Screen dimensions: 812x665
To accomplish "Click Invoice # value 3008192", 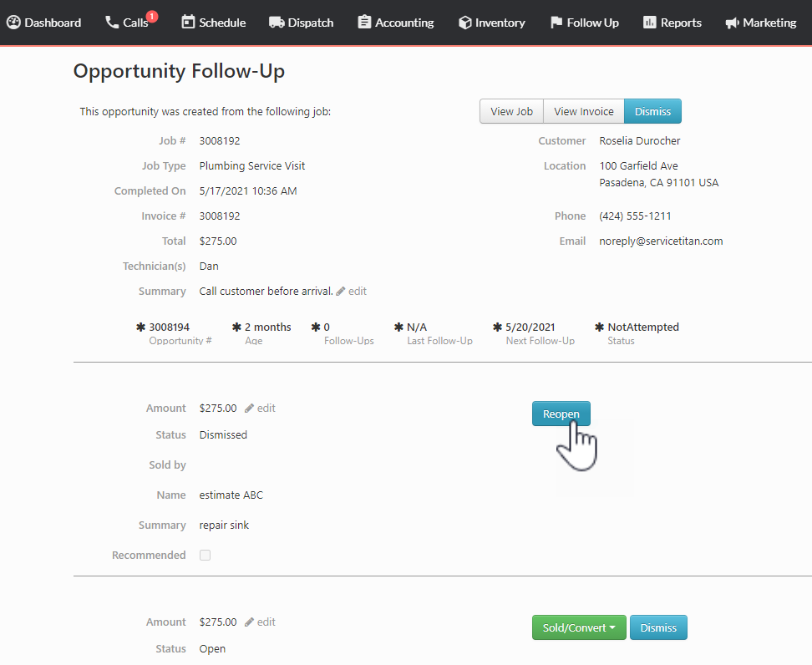I will click(220, 216).
